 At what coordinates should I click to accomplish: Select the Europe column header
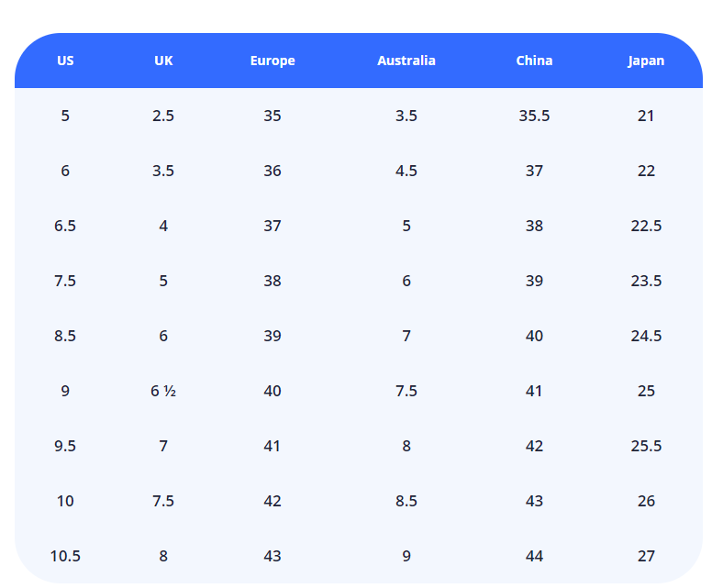[x=273, y=61]
